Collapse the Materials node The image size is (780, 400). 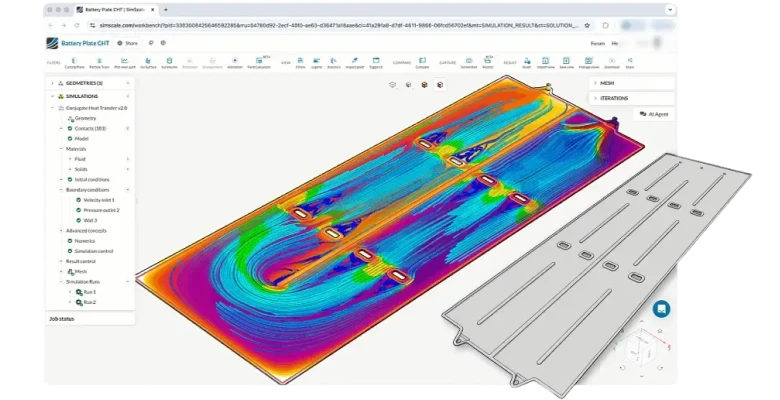click(61, 149)
